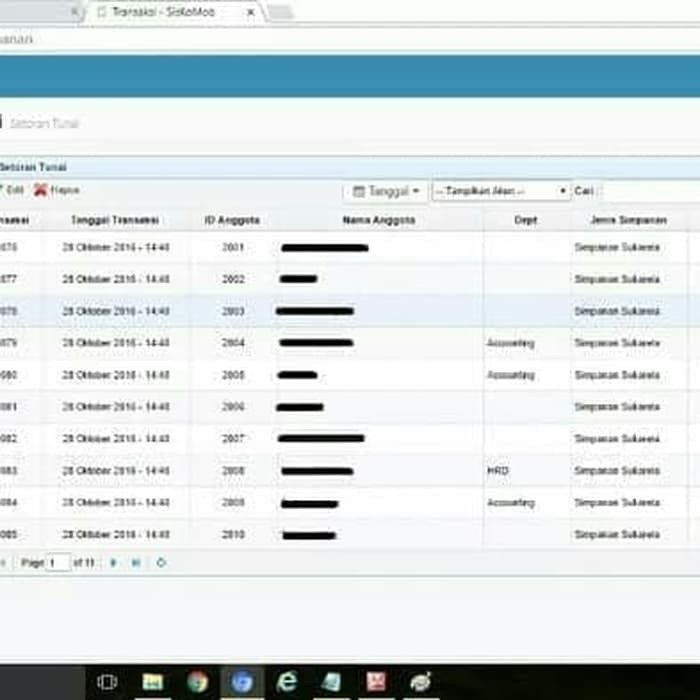This screenshot has width=700, height=700.
Task: Select the ID Anggota cell 2009
Action: coord(233,503)
